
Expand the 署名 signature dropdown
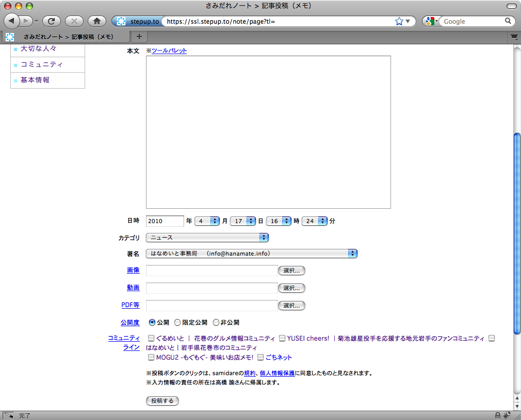[252, 254]
